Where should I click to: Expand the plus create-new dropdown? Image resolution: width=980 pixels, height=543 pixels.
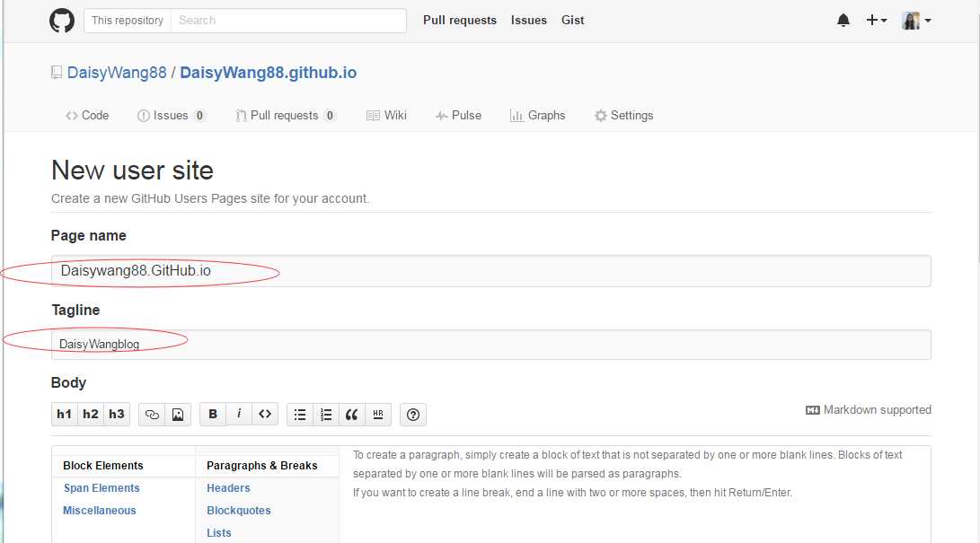tap(876, 21)
